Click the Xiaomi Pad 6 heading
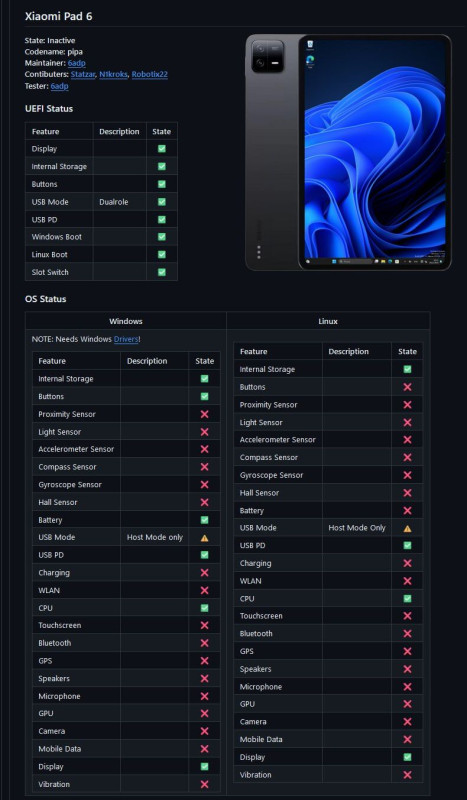Image resolution: width=467 pixels, height=800 pixels. 59,16
